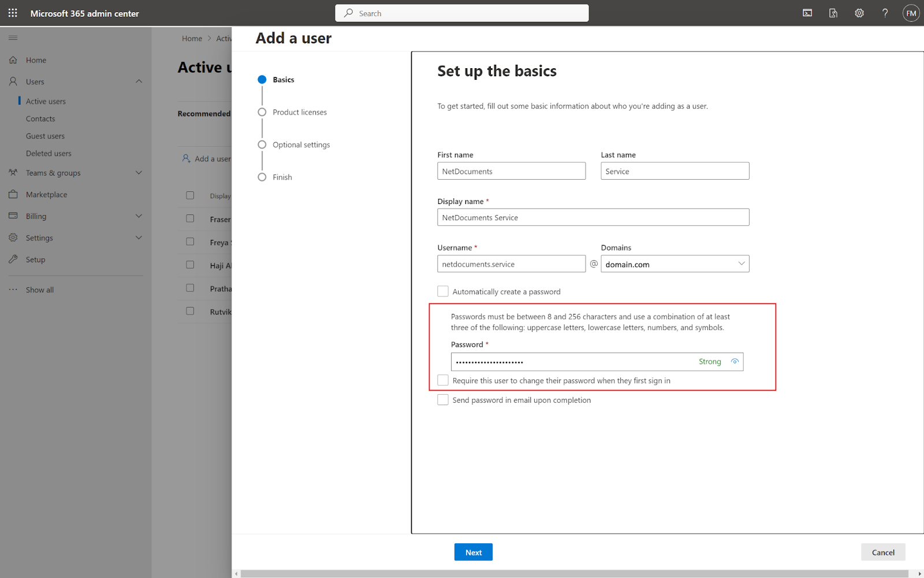Click the Users person icon in sidebar
This screenshot has width=924, height=578.
point(13,81)
